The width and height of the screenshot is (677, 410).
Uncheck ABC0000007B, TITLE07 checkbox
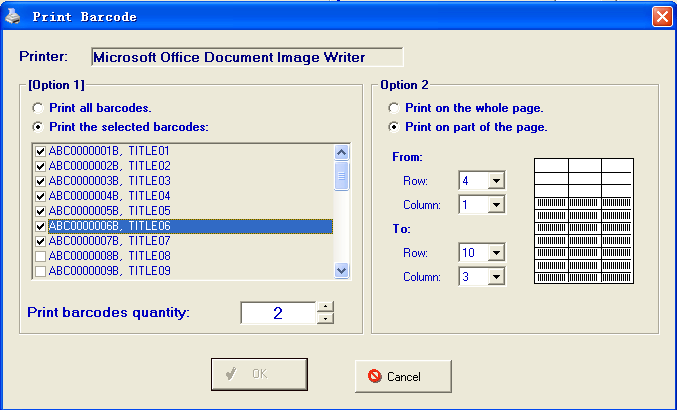pos(40,241)
